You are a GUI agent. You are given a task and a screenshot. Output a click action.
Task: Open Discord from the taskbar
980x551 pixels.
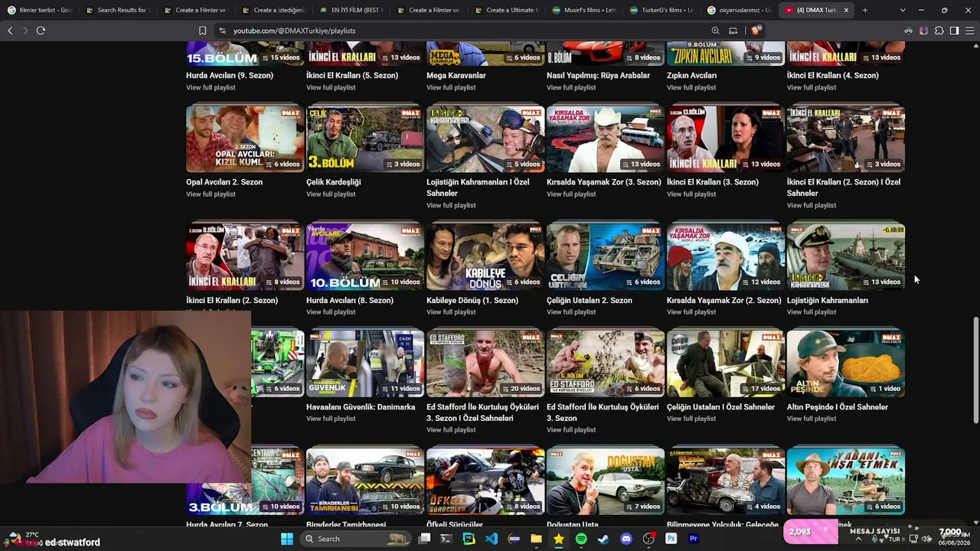(x=626, y=539)
